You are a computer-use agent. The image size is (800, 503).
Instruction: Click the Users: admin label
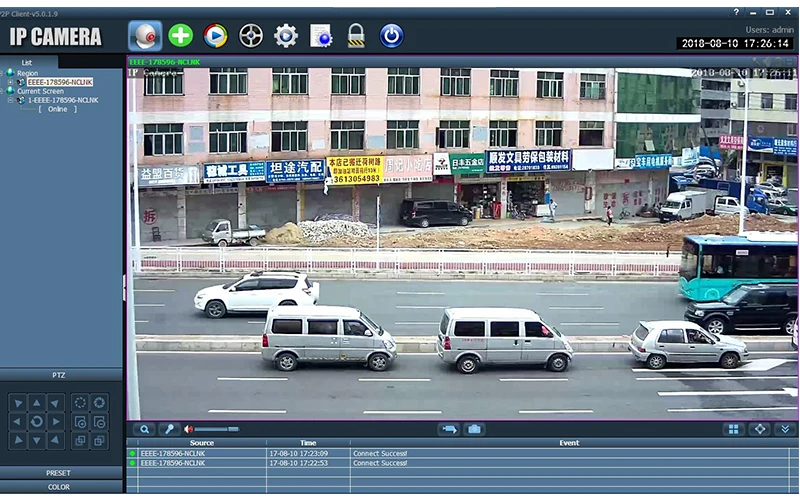pyautogui.click(x=769, y=30)
